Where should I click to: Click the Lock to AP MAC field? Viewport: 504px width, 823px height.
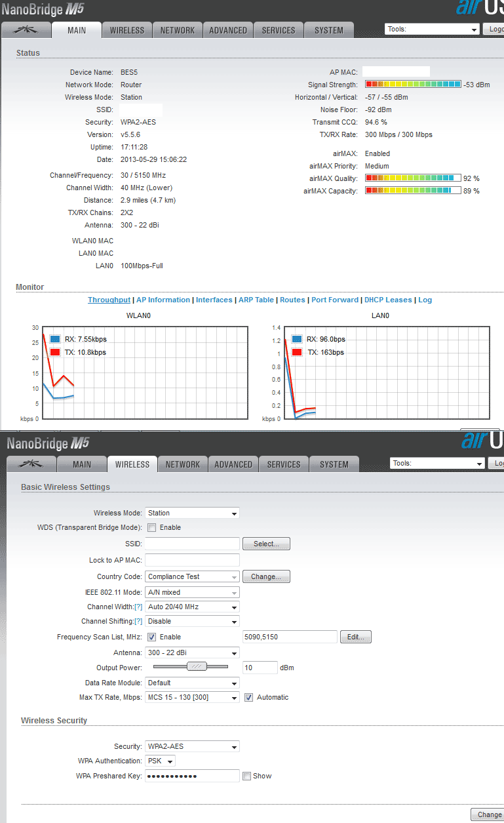(x=192, y=560)
